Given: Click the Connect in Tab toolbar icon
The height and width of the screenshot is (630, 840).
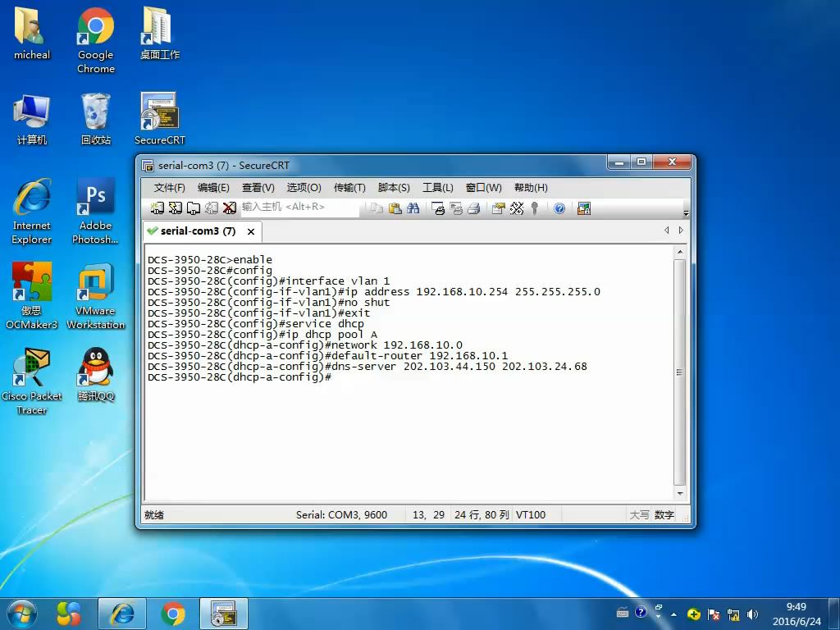Looking at the screenshot, I should (194, 208).
